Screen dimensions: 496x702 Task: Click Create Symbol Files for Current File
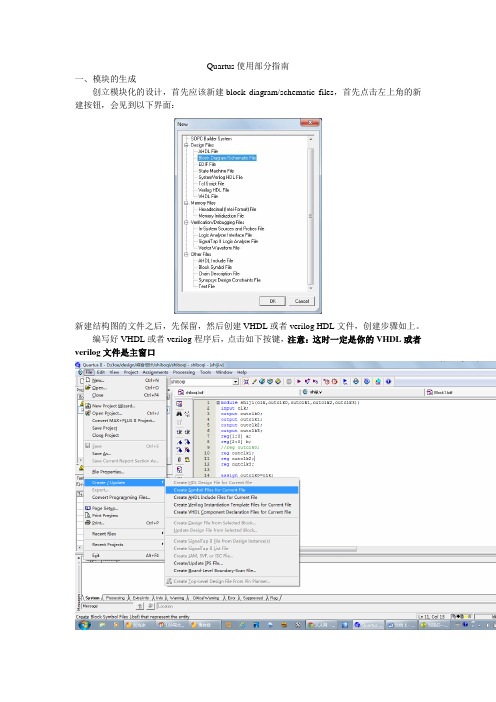pos(232,490)
